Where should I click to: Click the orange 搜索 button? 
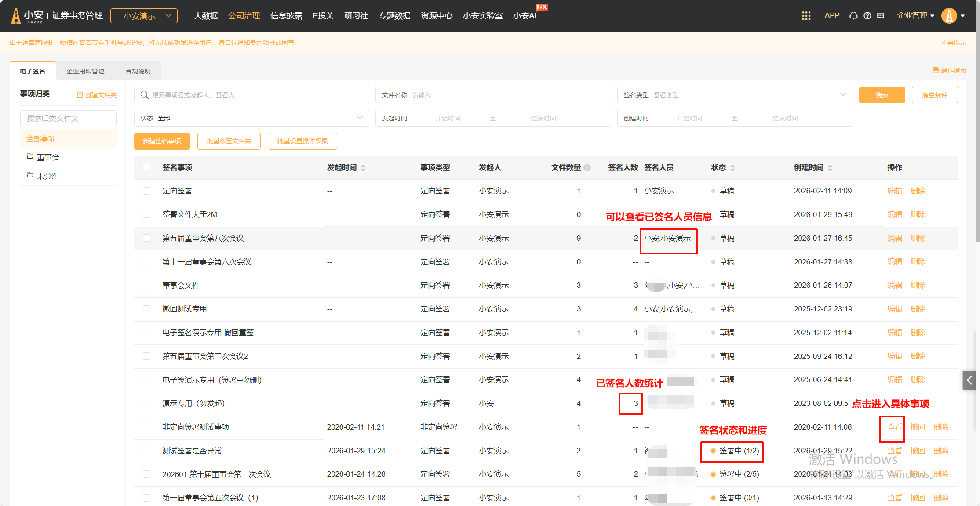pyautogui.click(x=882, y=95)
